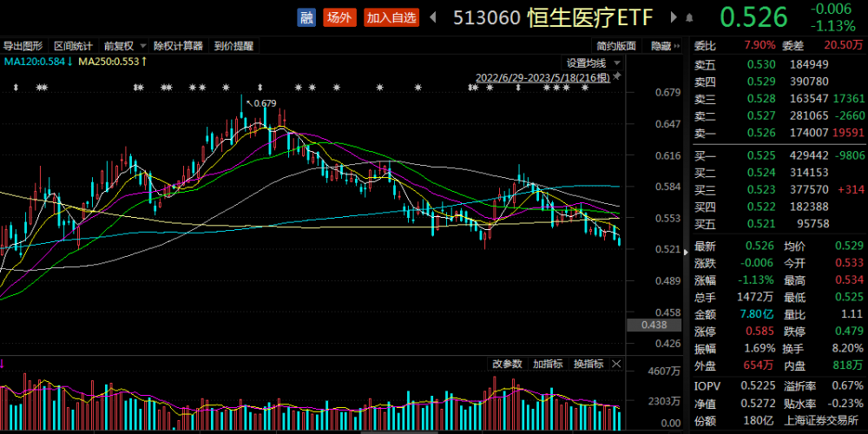Click 委差 value 20.50万

click(x=843, y=45)
